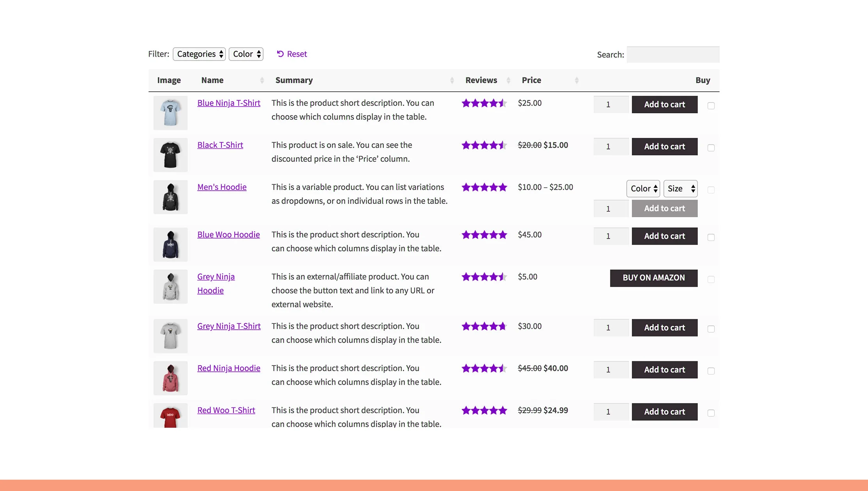Click the BUY ON AMAZON button
The image size is (868, 491).
[x=653, y=278]
